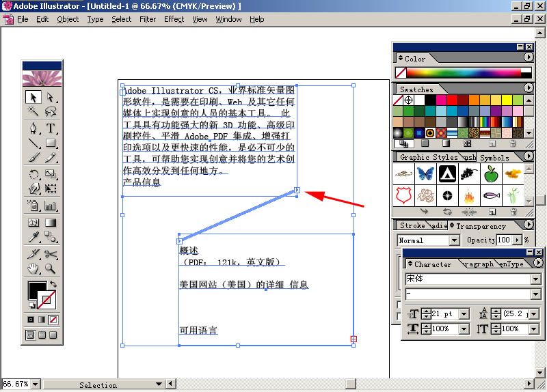Select the Blend tool

[51, 237]
